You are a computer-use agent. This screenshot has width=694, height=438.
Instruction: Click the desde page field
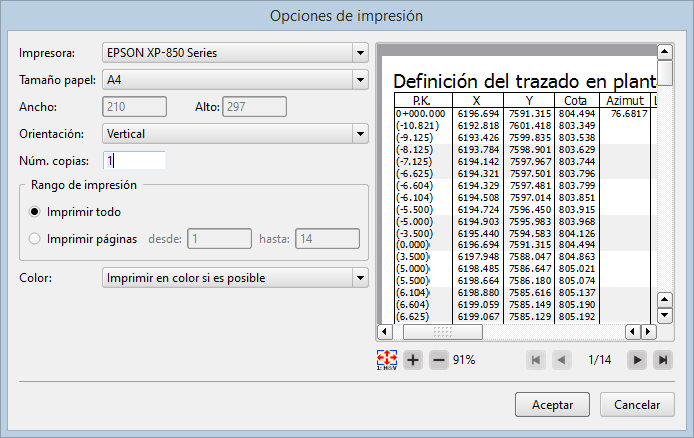[220, 239]
